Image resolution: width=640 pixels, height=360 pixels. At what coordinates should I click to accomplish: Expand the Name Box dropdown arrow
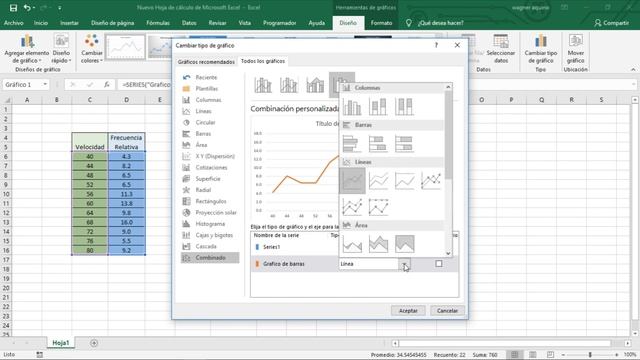coord(45,84)
